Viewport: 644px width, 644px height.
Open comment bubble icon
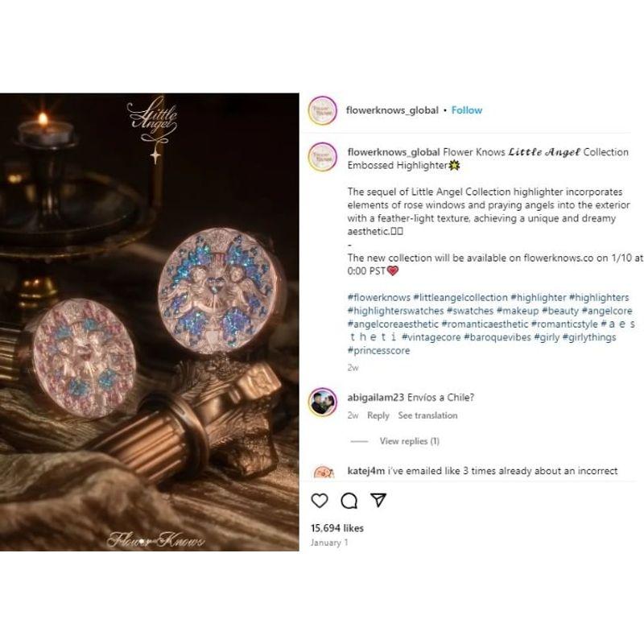tap(349, 500)
